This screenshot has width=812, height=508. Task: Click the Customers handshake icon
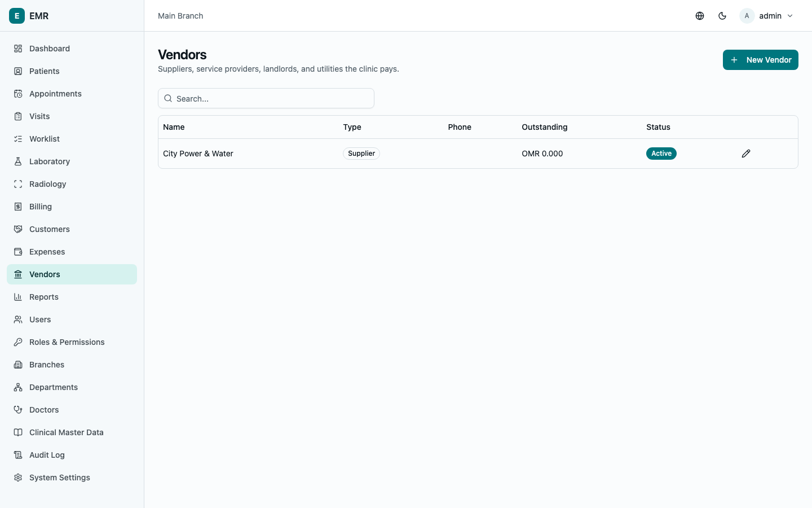pos(18,229)
